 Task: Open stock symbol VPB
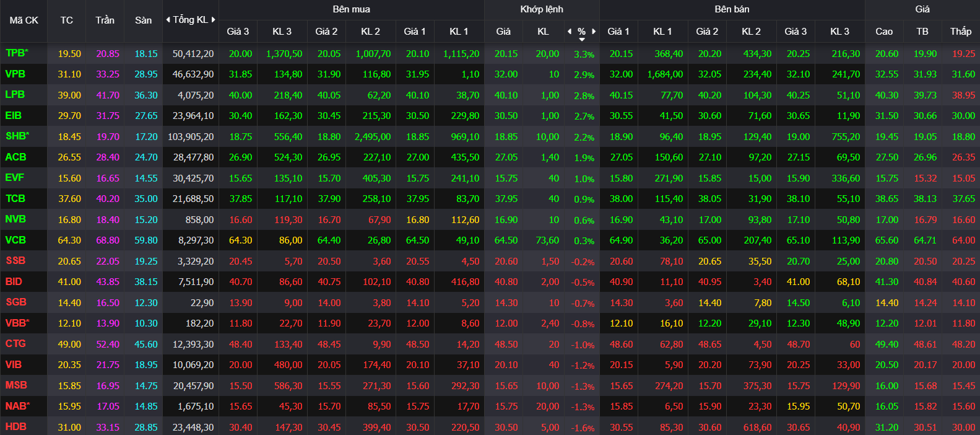coord(15,74)
